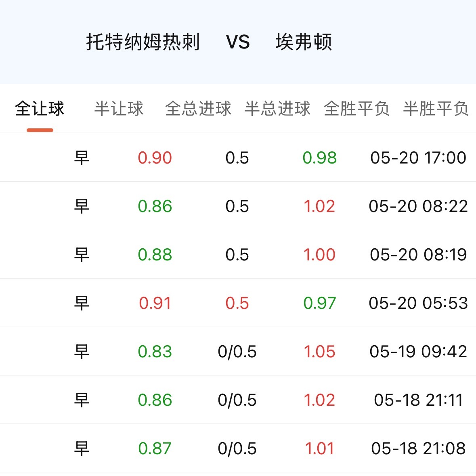Switch to the 半胜平负 tab

coord(436,108)
